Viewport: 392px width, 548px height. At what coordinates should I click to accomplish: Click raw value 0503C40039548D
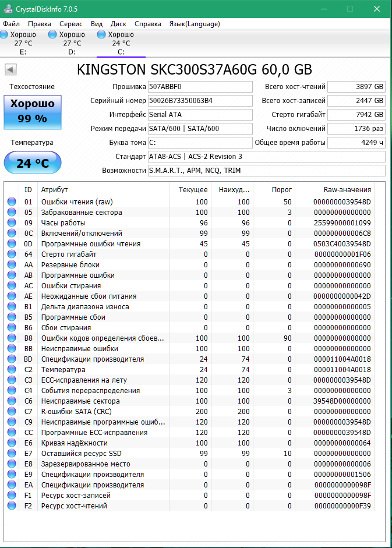[342, 243]
